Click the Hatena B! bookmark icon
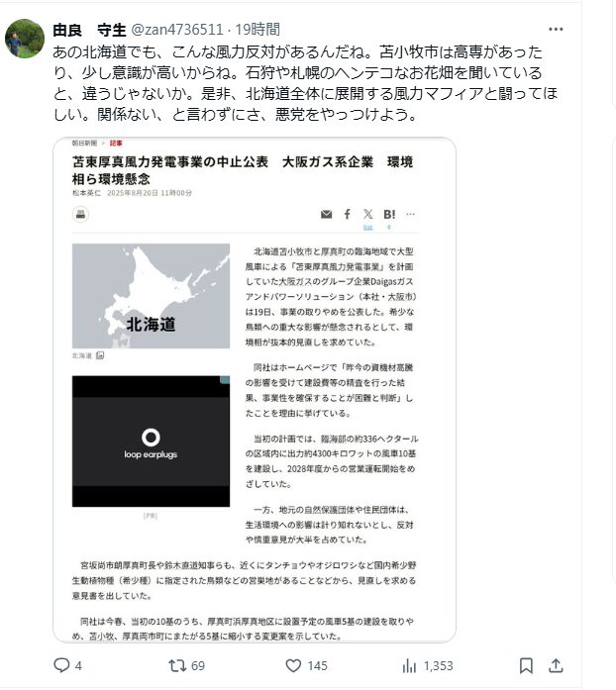The width and height of the screenshot is (616, 690). (389, 214)
